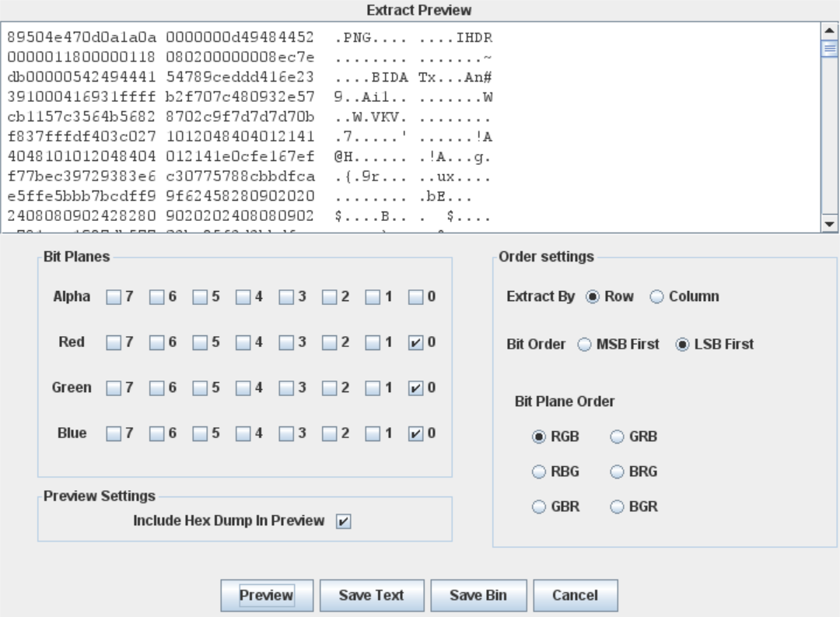Tick Green bit plane 4

[x=243, y=388]
